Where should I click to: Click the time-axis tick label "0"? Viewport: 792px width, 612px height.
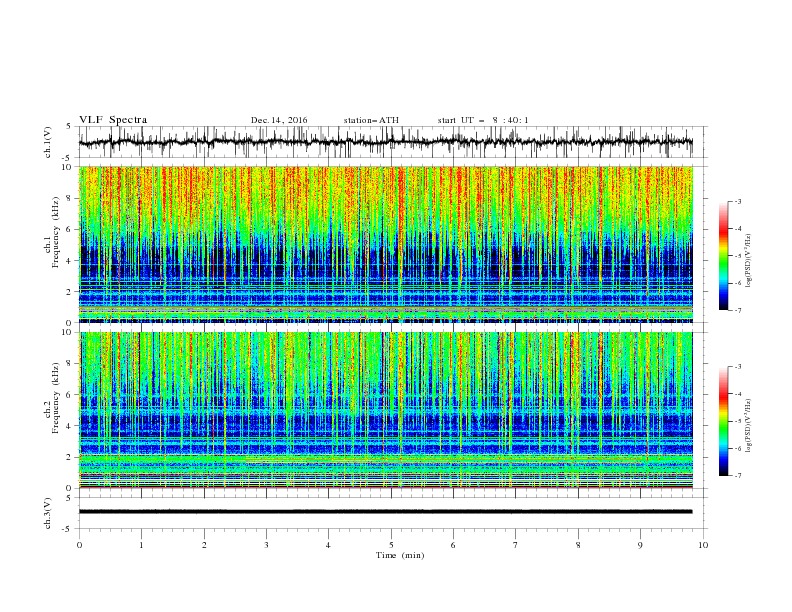click(x=79, y=545)
